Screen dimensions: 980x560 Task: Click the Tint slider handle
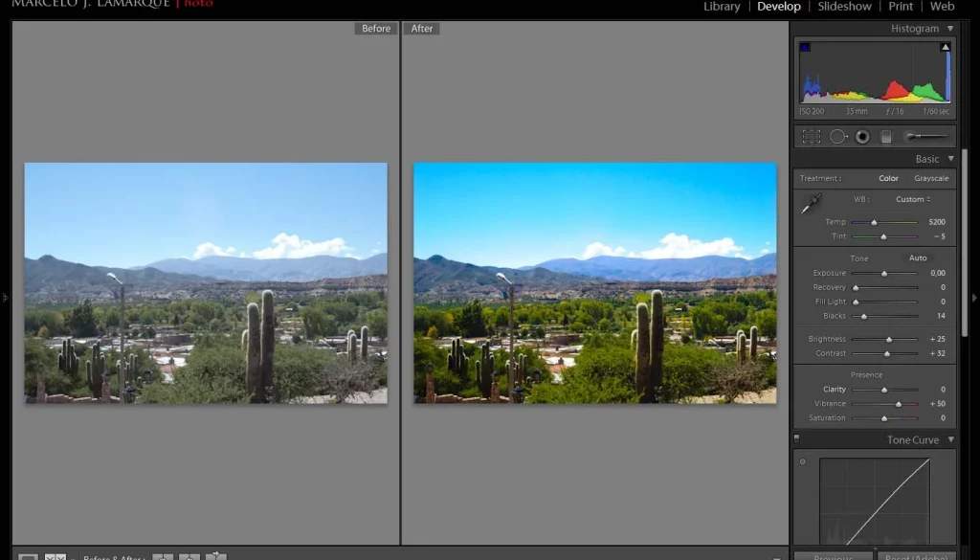(x=883, y=236)
